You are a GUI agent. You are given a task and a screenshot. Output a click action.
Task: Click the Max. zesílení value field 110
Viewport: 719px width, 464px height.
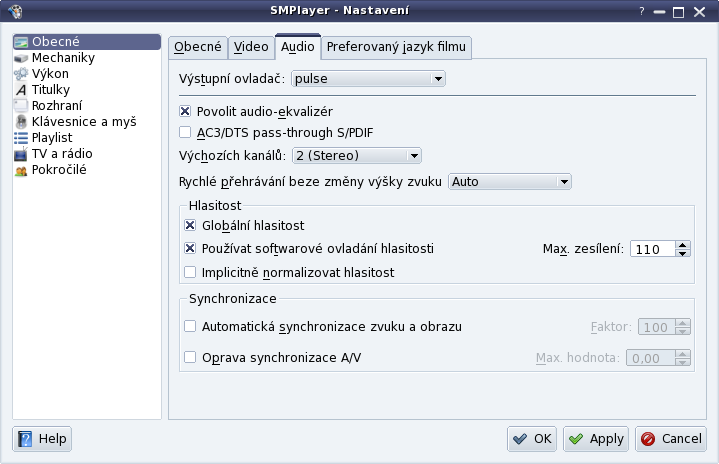point(653,249)
